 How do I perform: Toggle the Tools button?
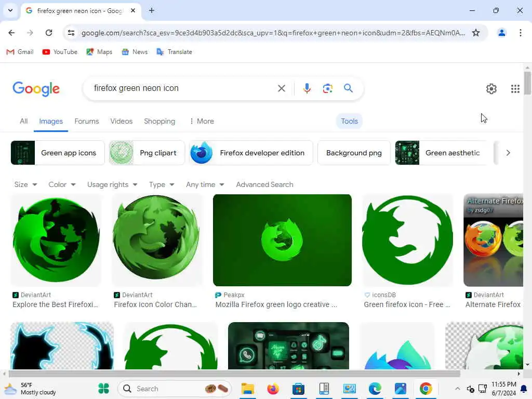pos(349,121)
